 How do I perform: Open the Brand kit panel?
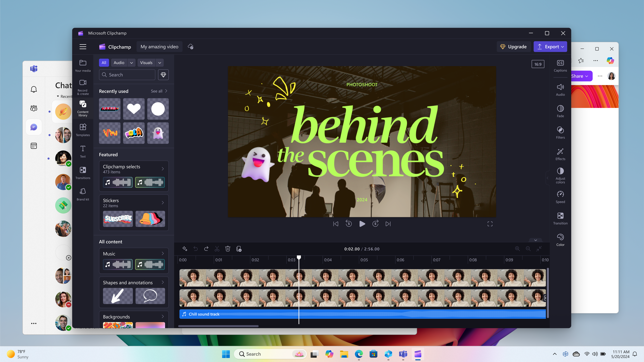[x=83, y=194]
